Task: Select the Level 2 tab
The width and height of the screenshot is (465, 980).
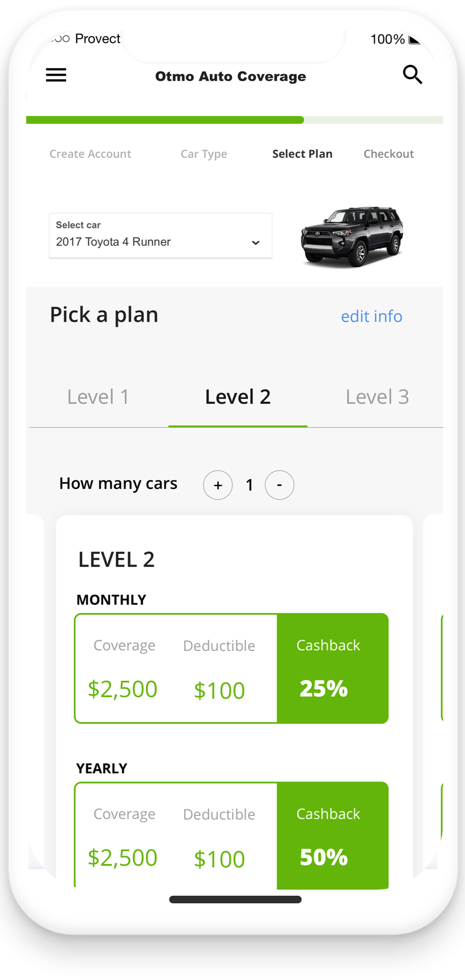Action: (x=238, y=397)
